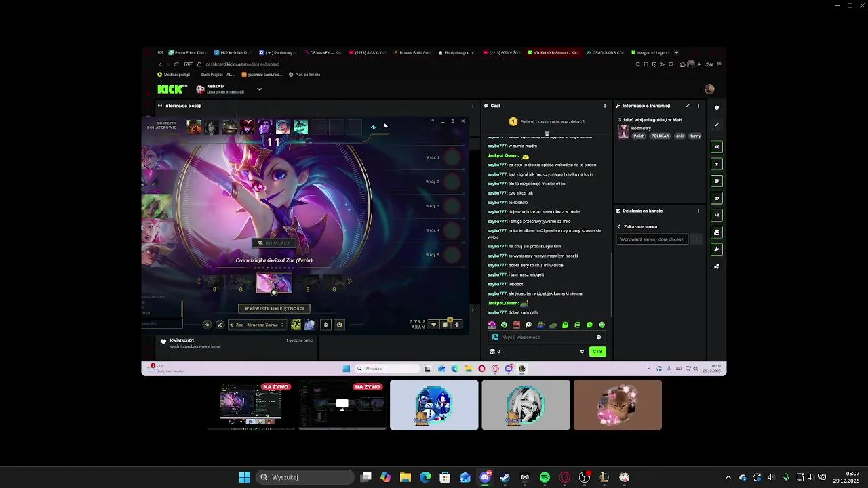The image size is (868, 488).
Task: Open chat settings gear beside Czat button
Action: click(582, 351)
